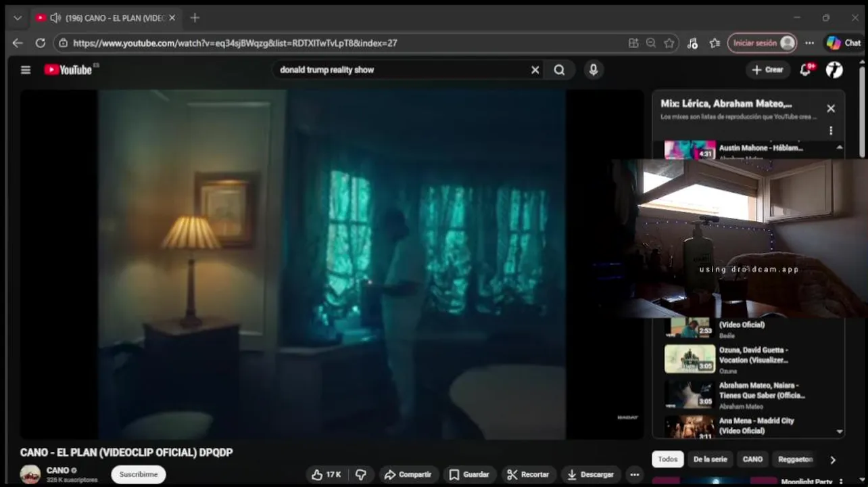Click the Crear button
This screenshot has height=487, width=868.
[768, 70]
